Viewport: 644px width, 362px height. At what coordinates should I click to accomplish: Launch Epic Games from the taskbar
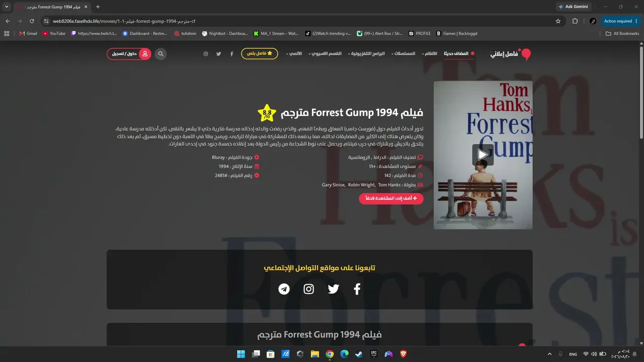click(x=374, y=354)
